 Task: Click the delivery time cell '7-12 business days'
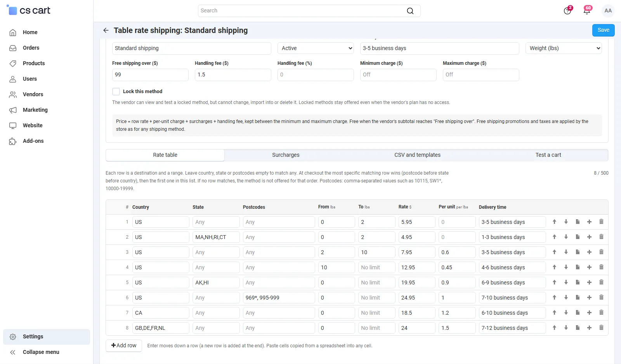tap(512, 328)
